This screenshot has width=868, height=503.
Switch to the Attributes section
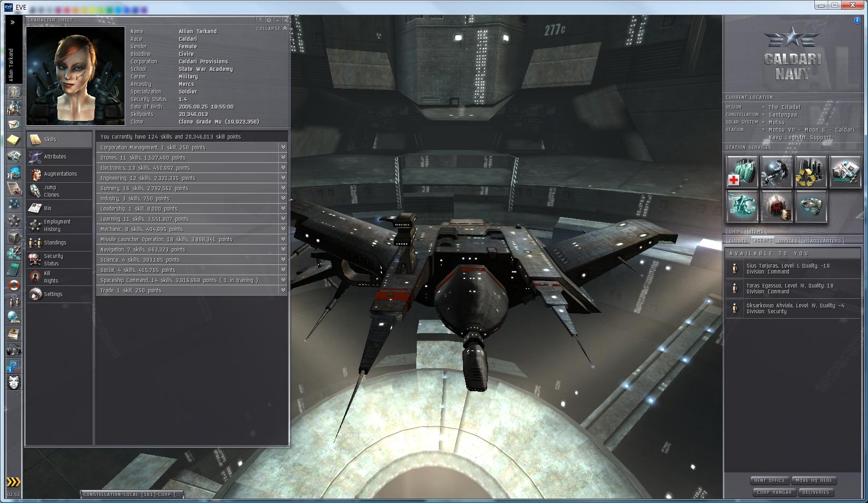point(60,156)
